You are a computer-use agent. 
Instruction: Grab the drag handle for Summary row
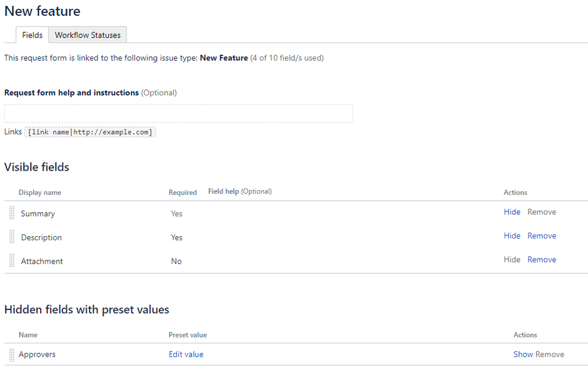(x=12, y=213)
